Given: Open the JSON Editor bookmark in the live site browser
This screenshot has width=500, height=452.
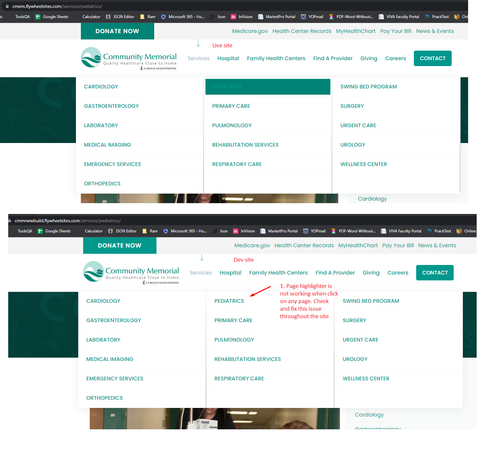Looking at the screenshot, I should pos(120,17).
